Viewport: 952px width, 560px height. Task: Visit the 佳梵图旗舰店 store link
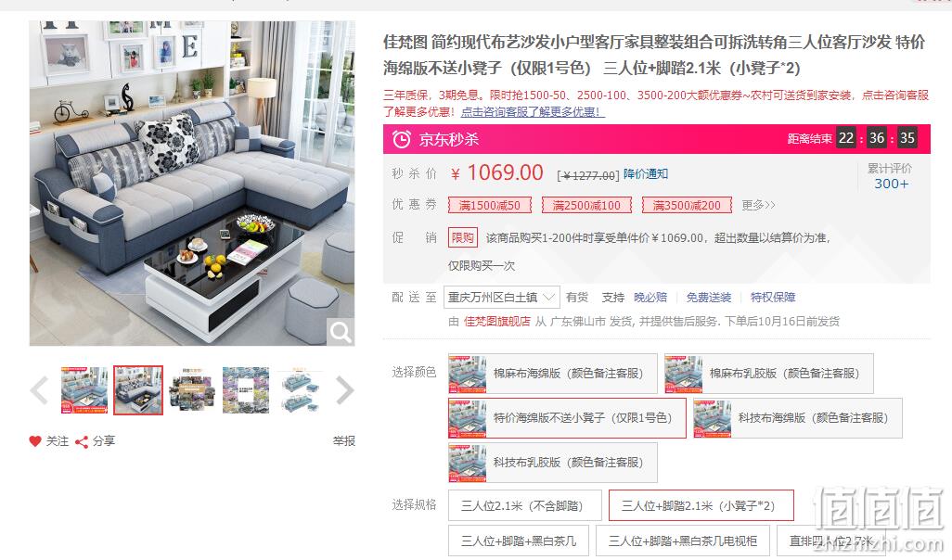pos(497,322)
